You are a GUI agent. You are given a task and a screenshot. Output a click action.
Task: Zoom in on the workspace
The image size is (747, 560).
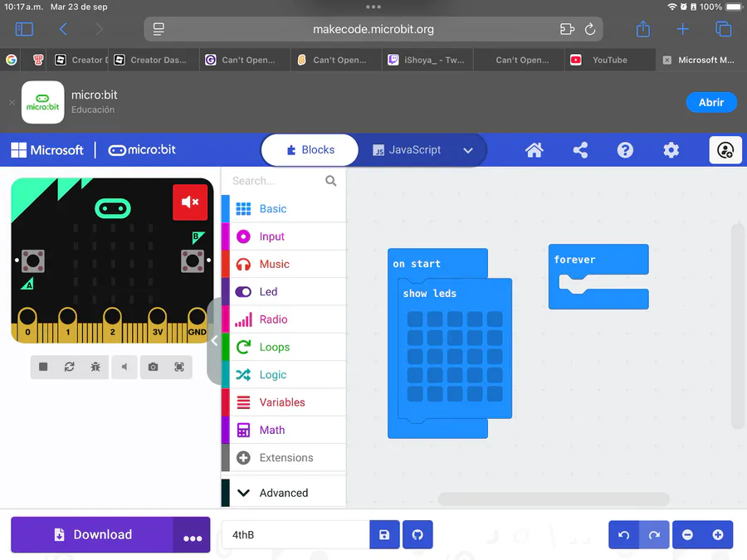tap(718, 535)
